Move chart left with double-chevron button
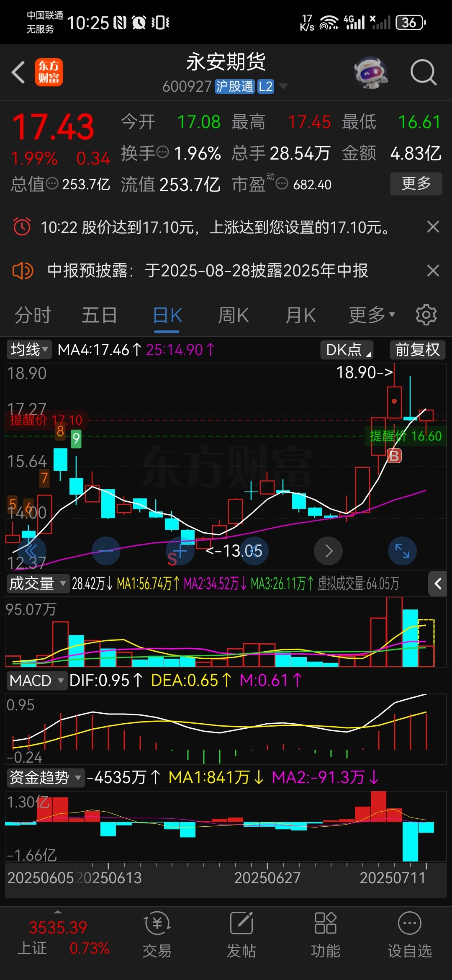This screenshot has width=452, height=980. coord(31,551)
